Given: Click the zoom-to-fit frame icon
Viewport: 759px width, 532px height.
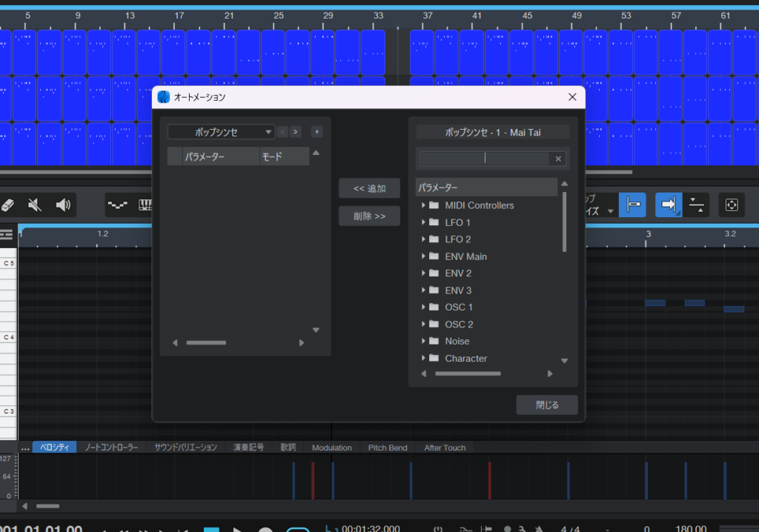Looking at the screenshot, I should [732, 205].
